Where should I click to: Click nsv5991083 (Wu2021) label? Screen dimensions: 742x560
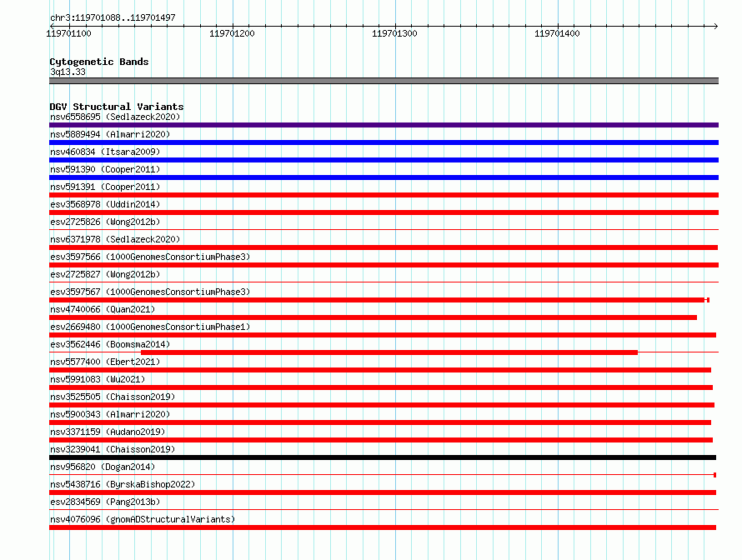[98, 379]
